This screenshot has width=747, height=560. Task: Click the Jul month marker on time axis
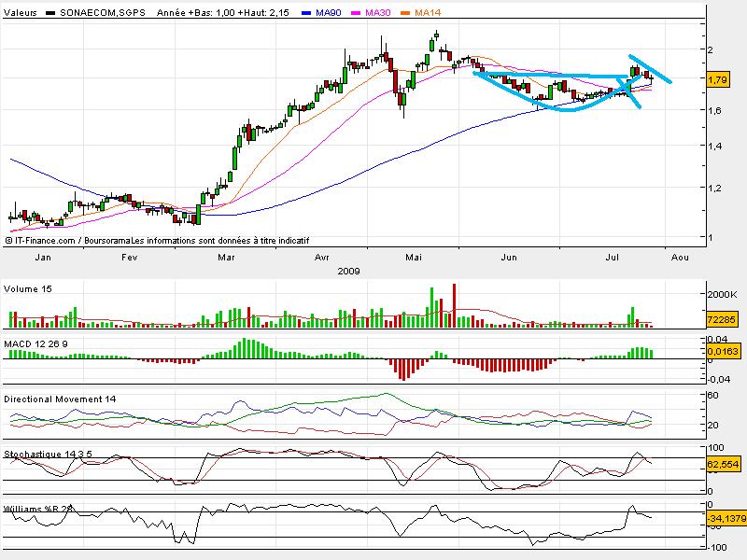click(x=613, y=256)
